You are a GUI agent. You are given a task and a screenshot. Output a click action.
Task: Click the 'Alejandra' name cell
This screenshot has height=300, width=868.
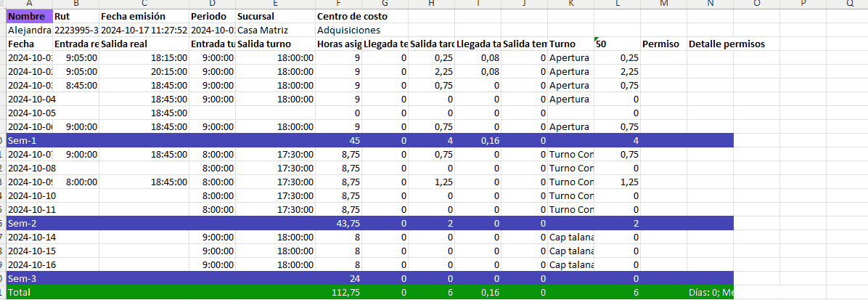(30, 30)
